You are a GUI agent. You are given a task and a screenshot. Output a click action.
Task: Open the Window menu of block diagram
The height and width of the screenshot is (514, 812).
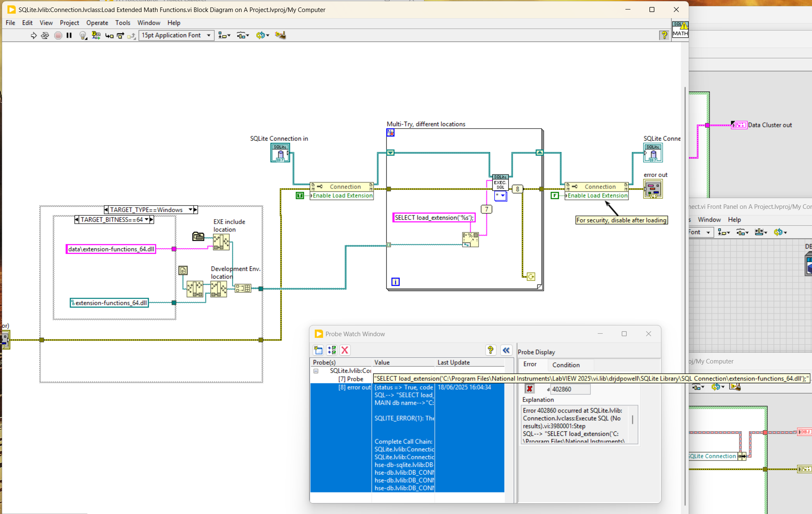click(x=149, y=23)
